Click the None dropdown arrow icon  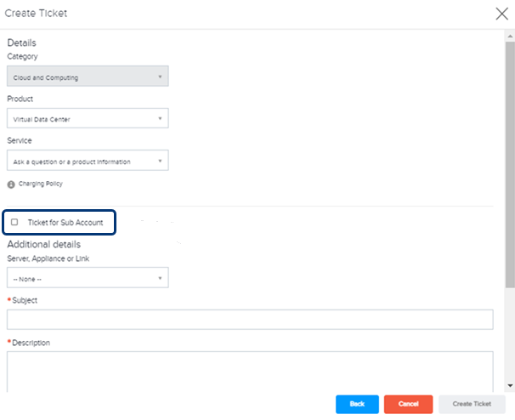160,278
